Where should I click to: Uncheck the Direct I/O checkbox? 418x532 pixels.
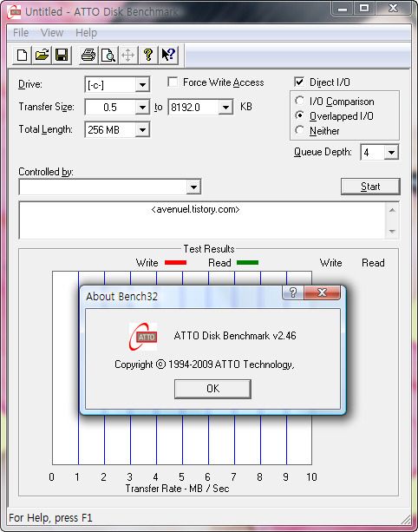[x=299, y=82]
